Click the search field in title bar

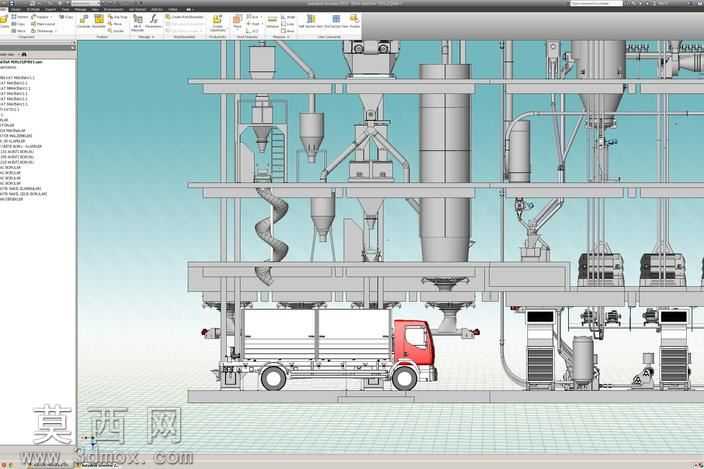pos(596,4)
